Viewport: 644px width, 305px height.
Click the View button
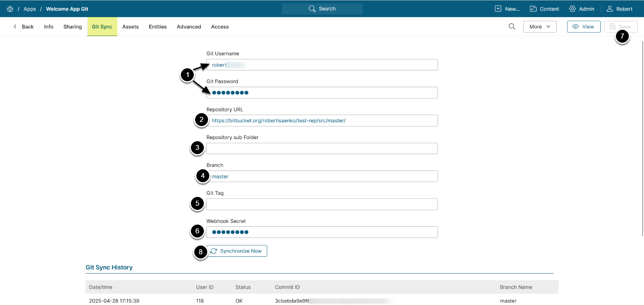(584, 26)
